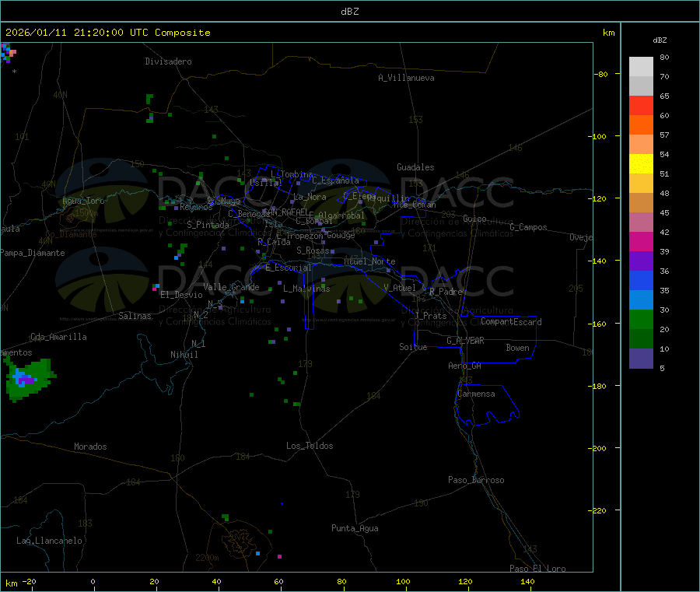Click the magenta 42 dBZ legend swatch
The image size is (700, 592).
(641, 241)
